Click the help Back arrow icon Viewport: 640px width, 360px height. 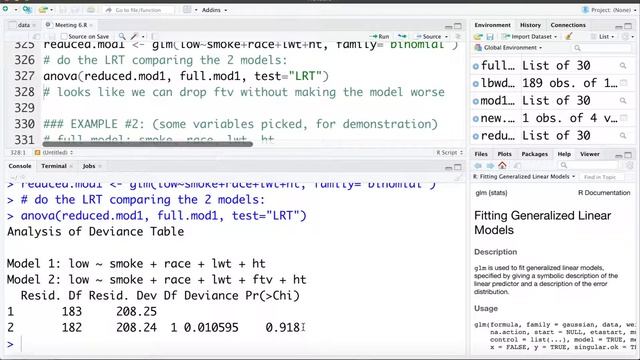(x=478, y=165)
